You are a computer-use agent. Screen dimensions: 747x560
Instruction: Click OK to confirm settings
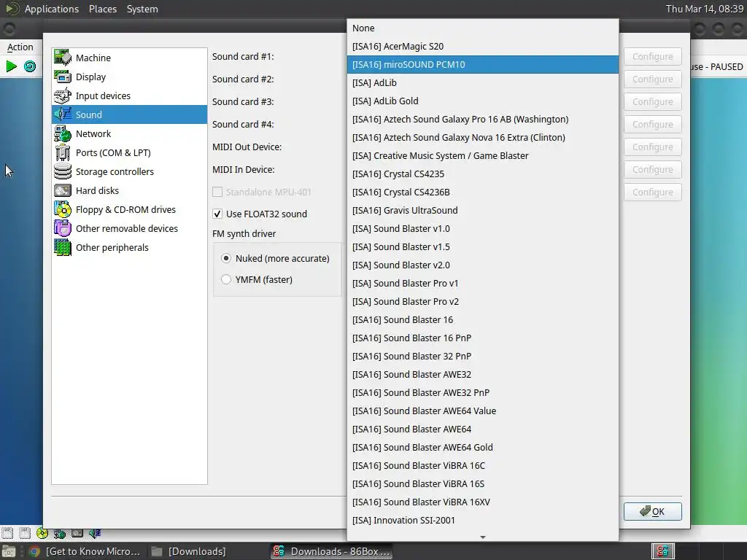(653, 511)
